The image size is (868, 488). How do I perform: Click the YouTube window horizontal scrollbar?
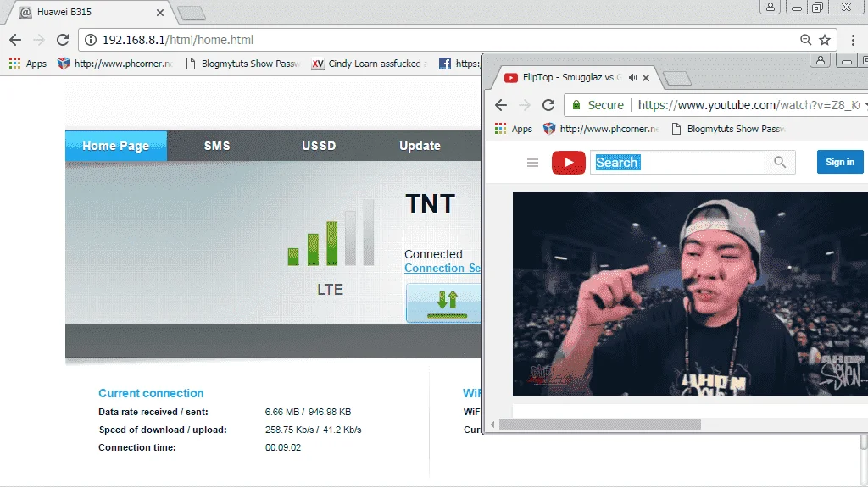(600, 424)
